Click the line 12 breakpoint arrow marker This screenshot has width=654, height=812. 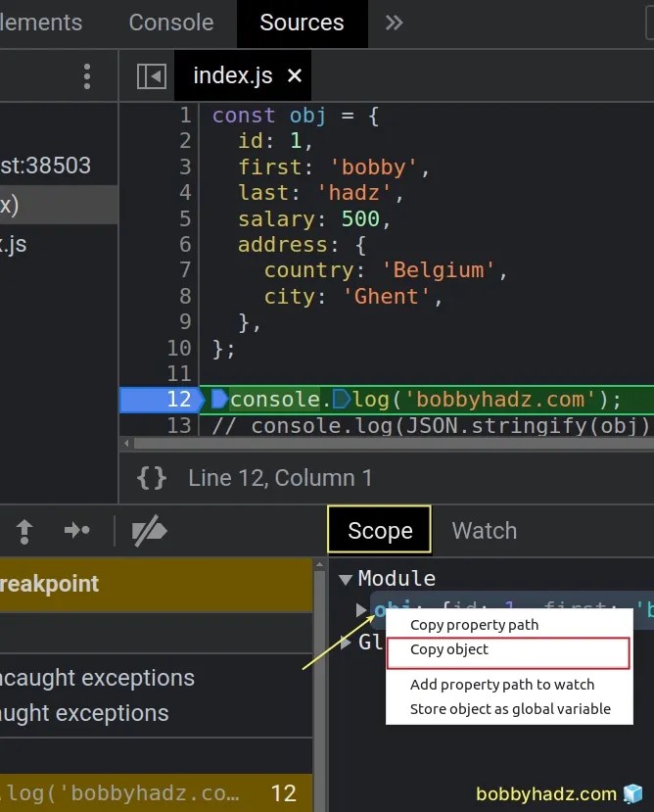(x=217, y=400)
